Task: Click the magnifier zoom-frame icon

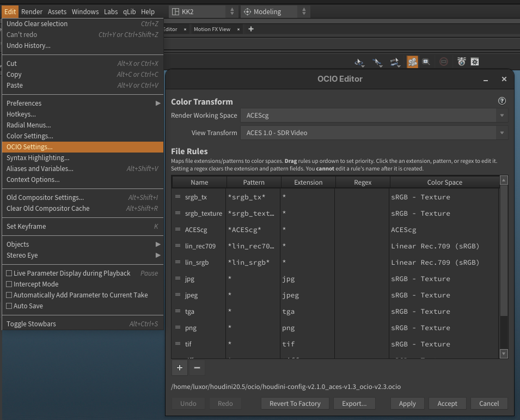Action: click(x=426, y=62)
